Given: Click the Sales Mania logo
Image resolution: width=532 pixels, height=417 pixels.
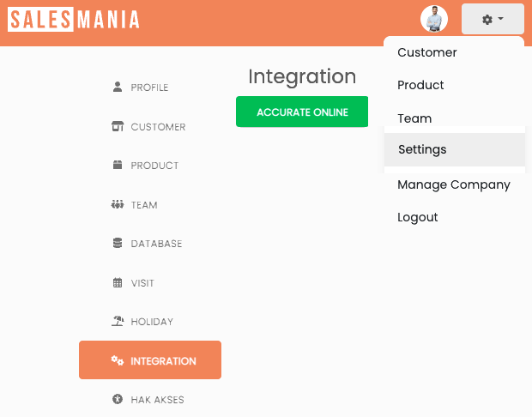Looking at the screenshot, I should coord(74,20).
